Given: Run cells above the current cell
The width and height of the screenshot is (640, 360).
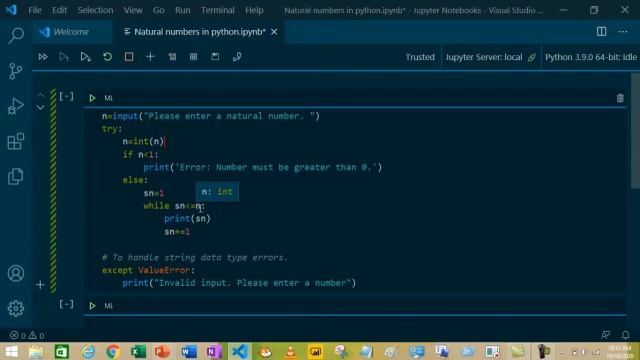Looking at the screenshot, I should coord(64,57).
